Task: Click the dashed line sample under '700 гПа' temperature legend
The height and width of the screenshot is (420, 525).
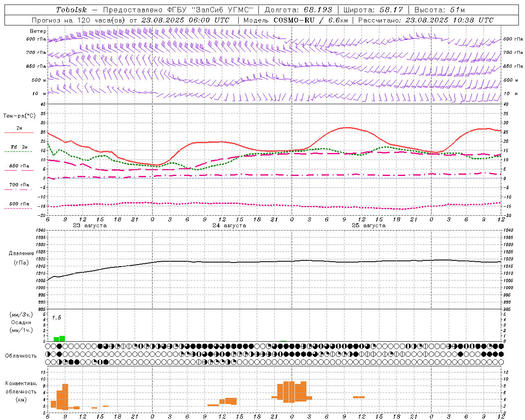Action: tap(19, 190)
